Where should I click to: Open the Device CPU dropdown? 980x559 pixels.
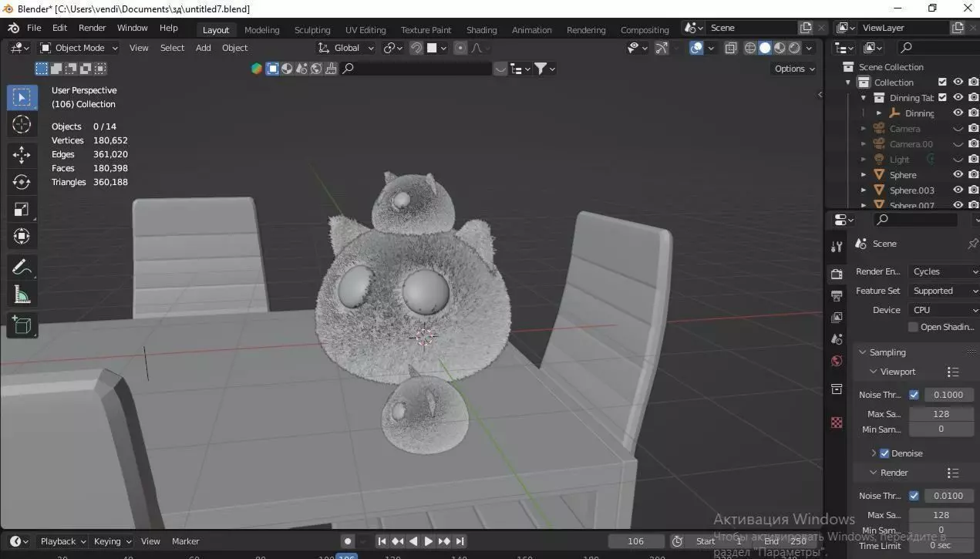[x=944, y=310]
